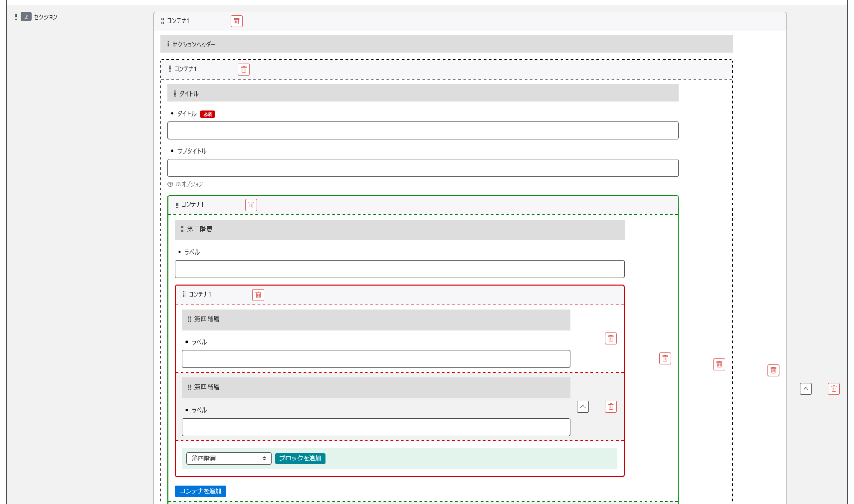Click the コンテナを追加 button
This screenshot has width=854, height=504.
[200, 491]
